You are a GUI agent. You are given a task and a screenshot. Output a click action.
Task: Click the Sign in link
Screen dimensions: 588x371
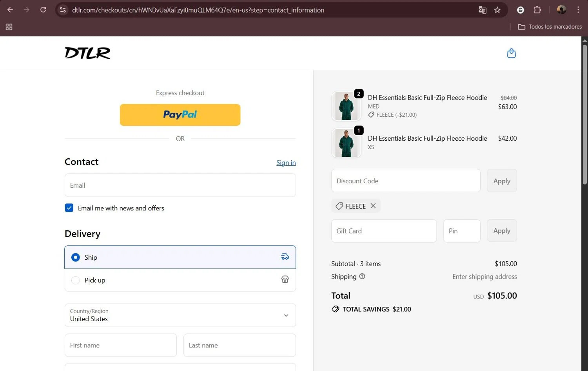(x=286, y=163)
